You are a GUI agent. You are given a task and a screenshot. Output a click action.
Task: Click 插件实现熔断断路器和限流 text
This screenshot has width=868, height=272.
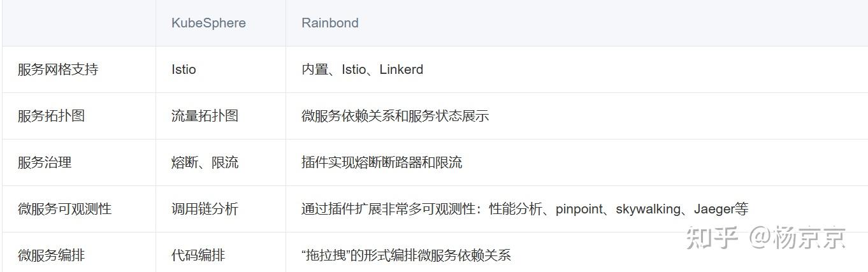click(382, 162)
